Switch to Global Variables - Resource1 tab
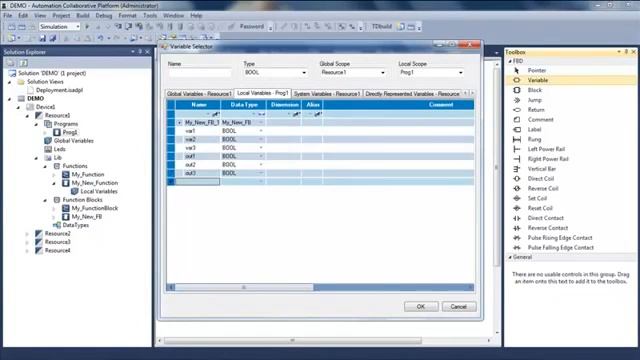Screen dimensions: 640x360 pos(199,94)
